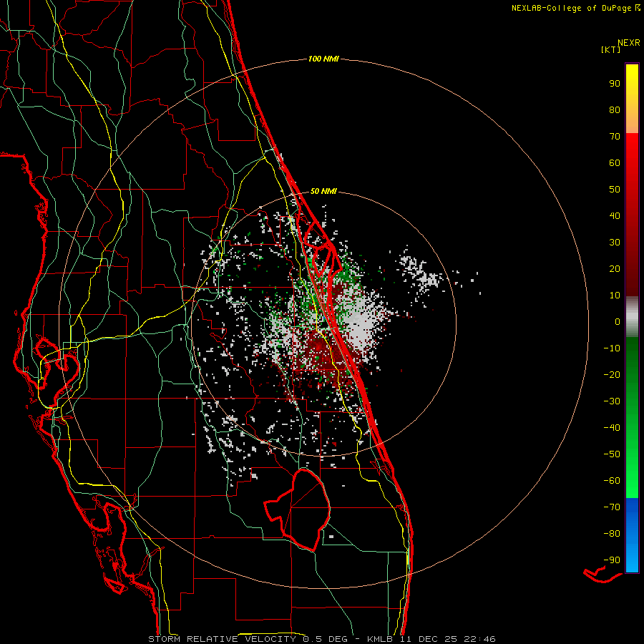Click the -10 value on velocity scale
Image resolution: width=644 pixels, height=644 pixels.
click(x=612, y=348)
